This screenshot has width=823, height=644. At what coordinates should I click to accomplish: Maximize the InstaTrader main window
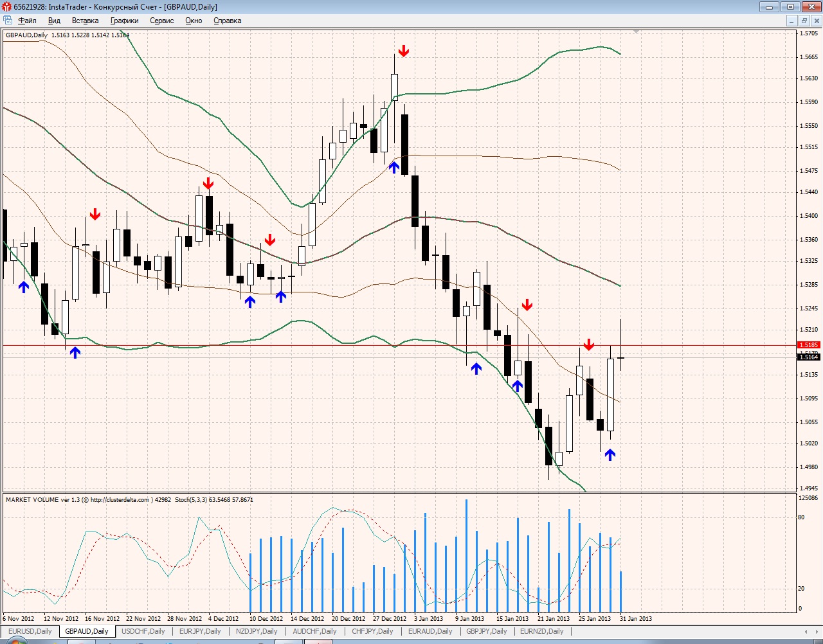(791, 7)
